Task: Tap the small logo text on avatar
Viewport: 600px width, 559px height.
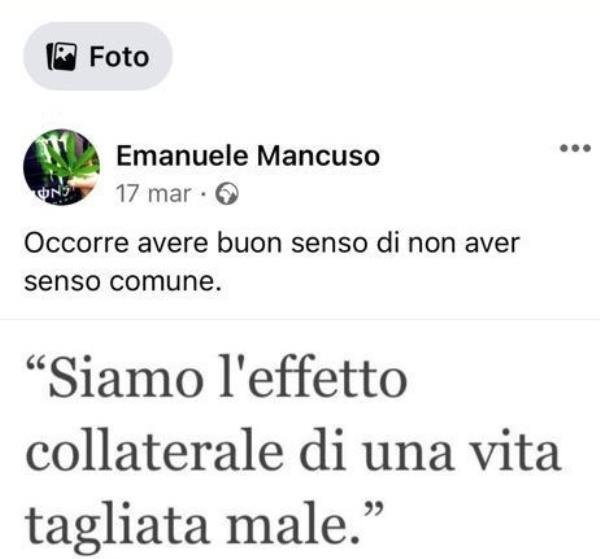Action: coord(53,194)
